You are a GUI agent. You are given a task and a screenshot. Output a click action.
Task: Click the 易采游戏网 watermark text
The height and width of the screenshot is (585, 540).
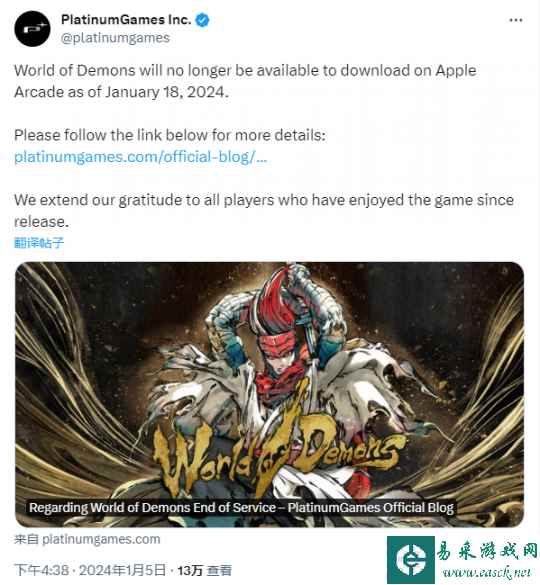click(487, 551)
